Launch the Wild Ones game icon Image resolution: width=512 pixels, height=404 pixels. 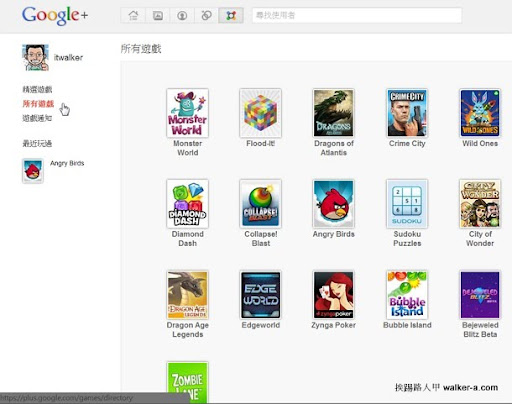click(x=480, y=113)
